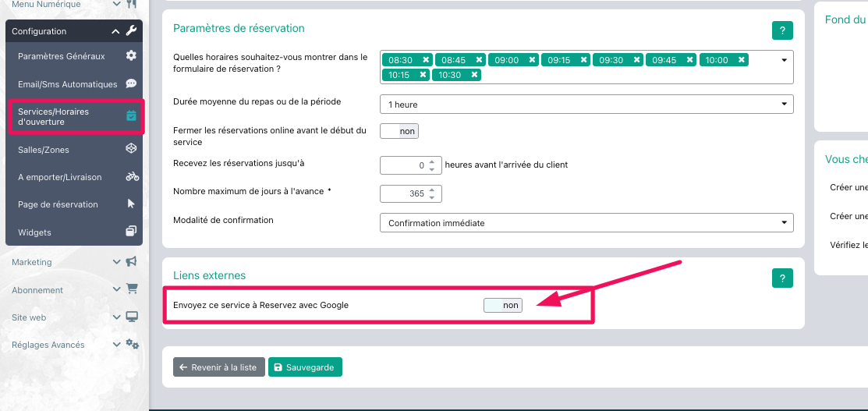Click the shopping cart icon beside Abonnement
Screen dimensions: 868x411
(132, 289)
